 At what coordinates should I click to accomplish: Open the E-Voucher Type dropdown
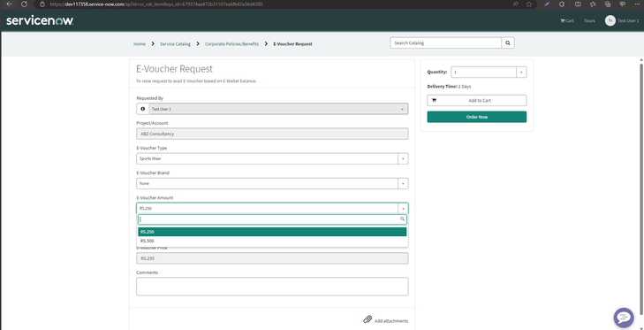(x=272, y=158)
